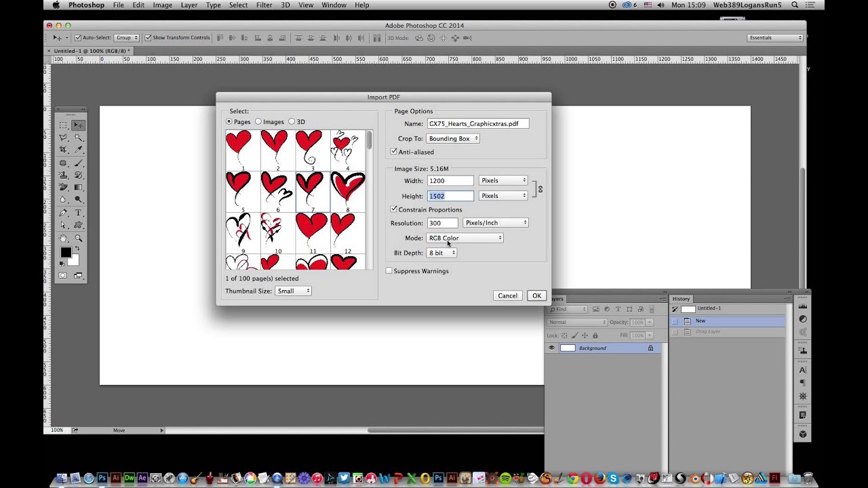868x488 pixels.
Task: Open the Height units dropdown
Action: tap(503, 196)
